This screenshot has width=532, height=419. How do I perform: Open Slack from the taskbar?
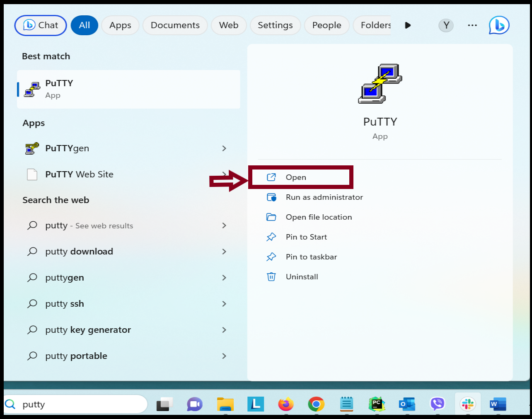coord(468,404)
